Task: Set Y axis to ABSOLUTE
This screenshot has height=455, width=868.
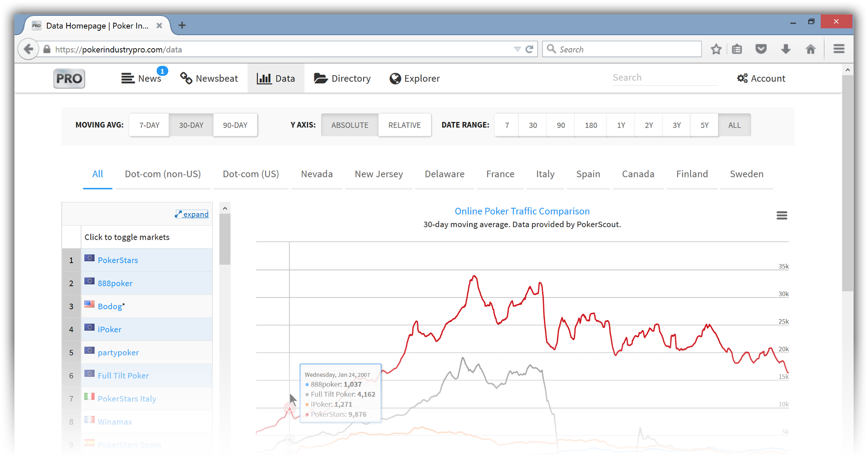Action: (x=350, y=125)
